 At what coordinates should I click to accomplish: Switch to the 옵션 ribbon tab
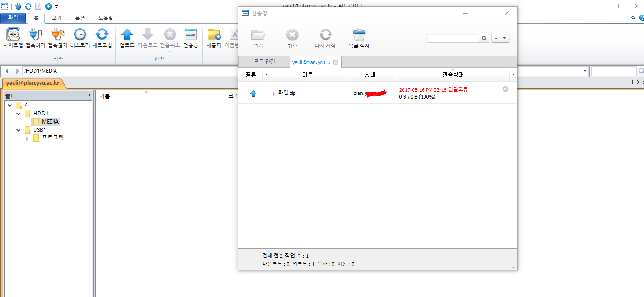[80, 18]
